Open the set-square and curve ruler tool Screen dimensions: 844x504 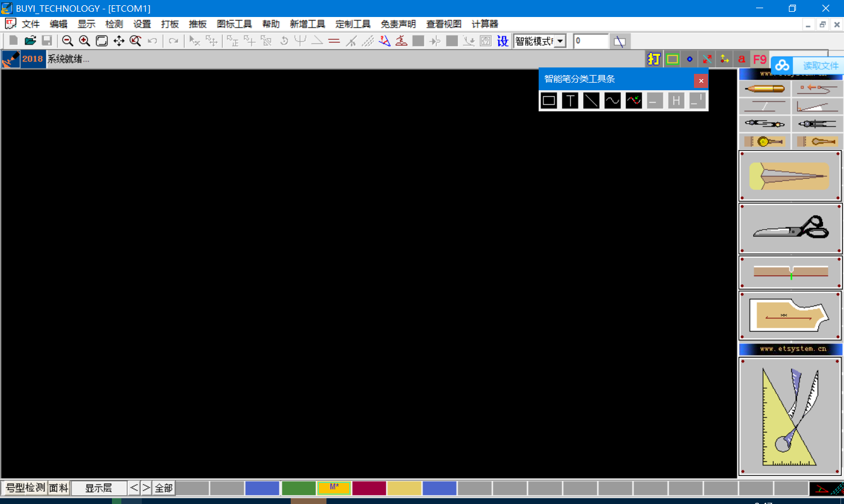click(790, 416)
